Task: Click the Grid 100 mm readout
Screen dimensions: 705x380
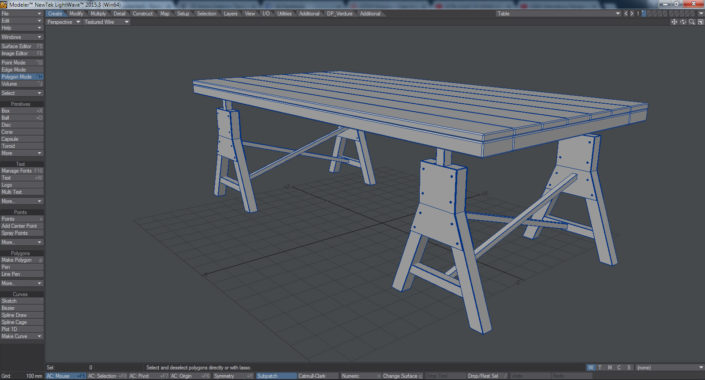Action: click(x=22, y=376)
